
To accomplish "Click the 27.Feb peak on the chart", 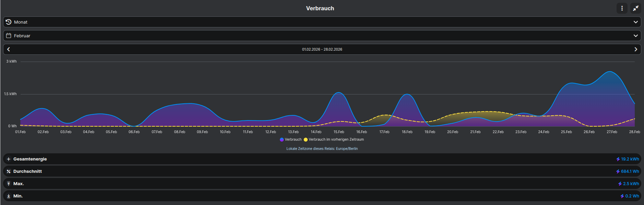I will tap(610, 72).
